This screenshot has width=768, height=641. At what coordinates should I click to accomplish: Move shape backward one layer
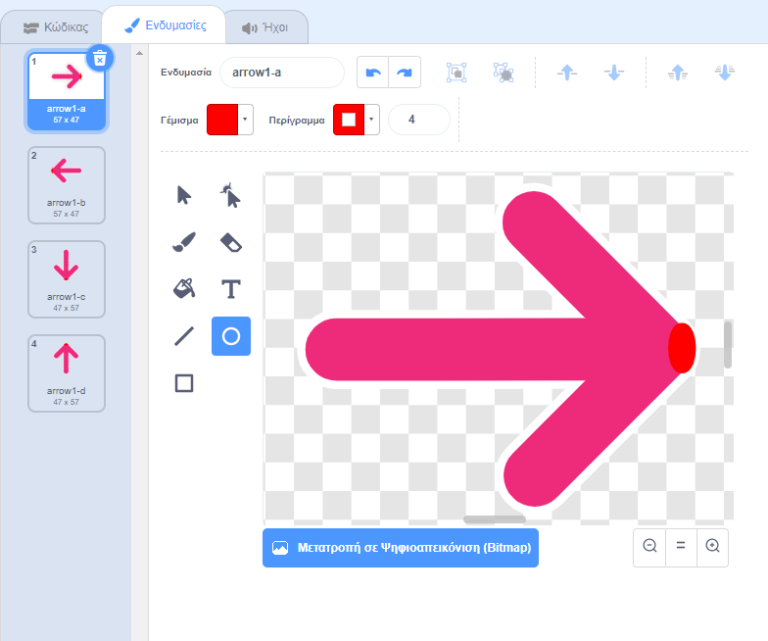(614, 72)
